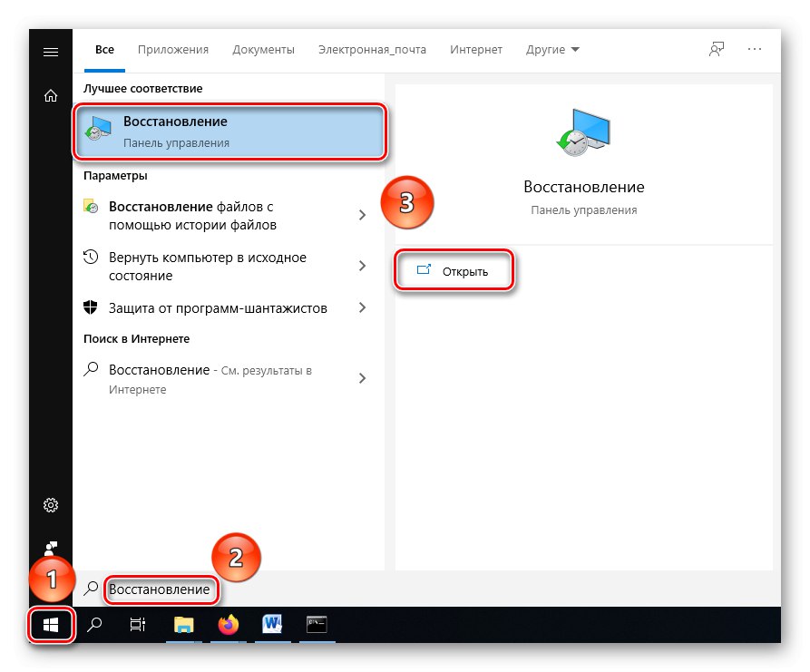Expand arrow for Вернуть компьютер в исходное состояние

pos(362,266)
